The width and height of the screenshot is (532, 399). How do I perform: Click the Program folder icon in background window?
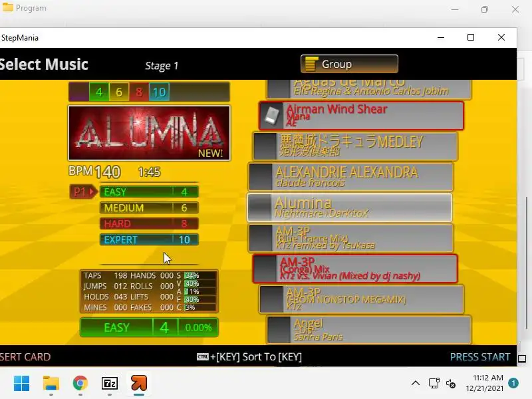click(8, 7)
